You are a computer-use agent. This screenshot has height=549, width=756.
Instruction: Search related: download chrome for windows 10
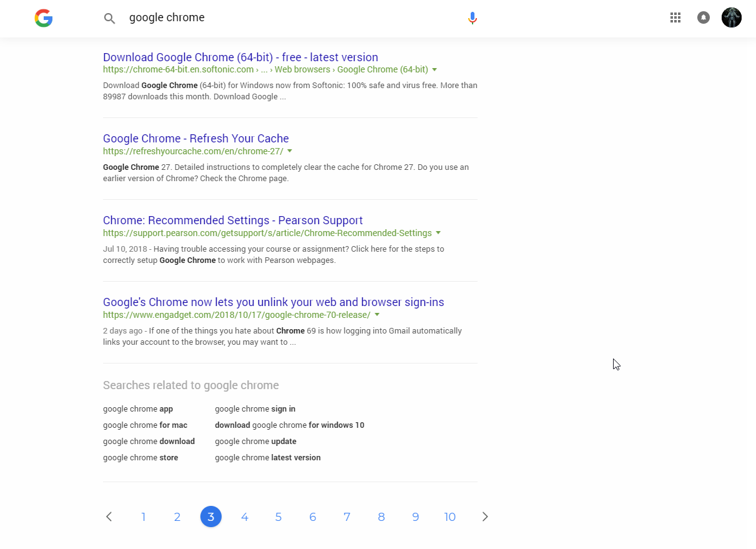(290, 425)
